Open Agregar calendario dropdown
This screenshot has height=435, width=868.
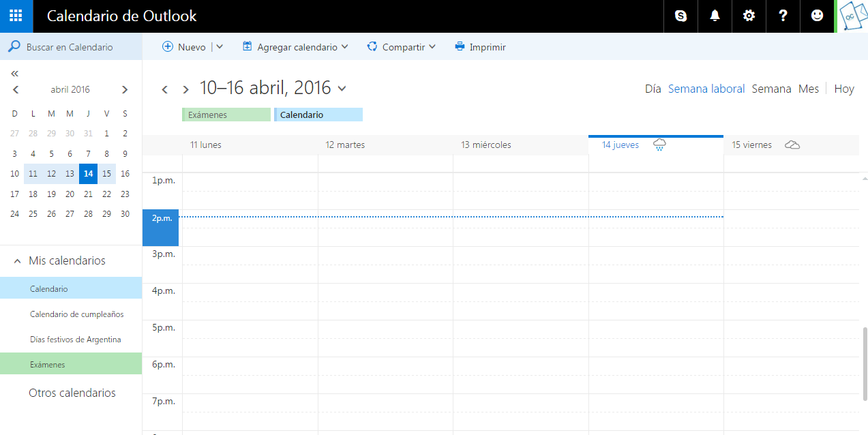tap(344, 47)
